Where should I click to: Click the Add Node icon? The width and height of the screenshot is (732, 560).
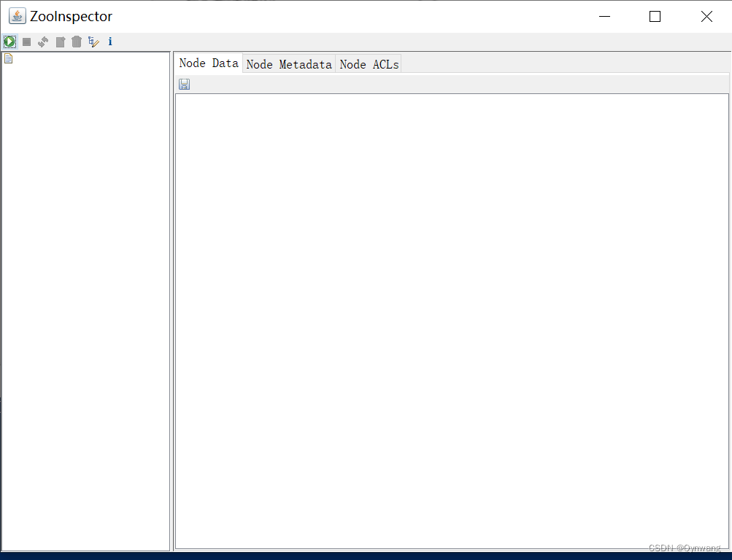[61, 42]
